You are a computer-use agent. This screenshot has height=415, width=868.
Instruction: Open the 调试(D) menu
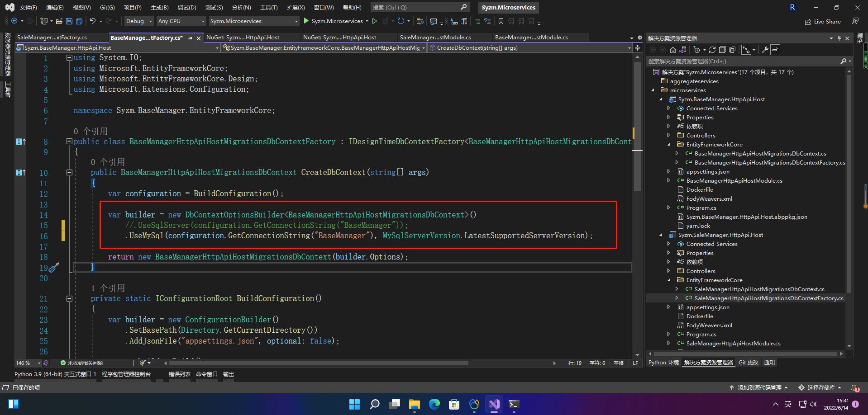pos(187,7)
